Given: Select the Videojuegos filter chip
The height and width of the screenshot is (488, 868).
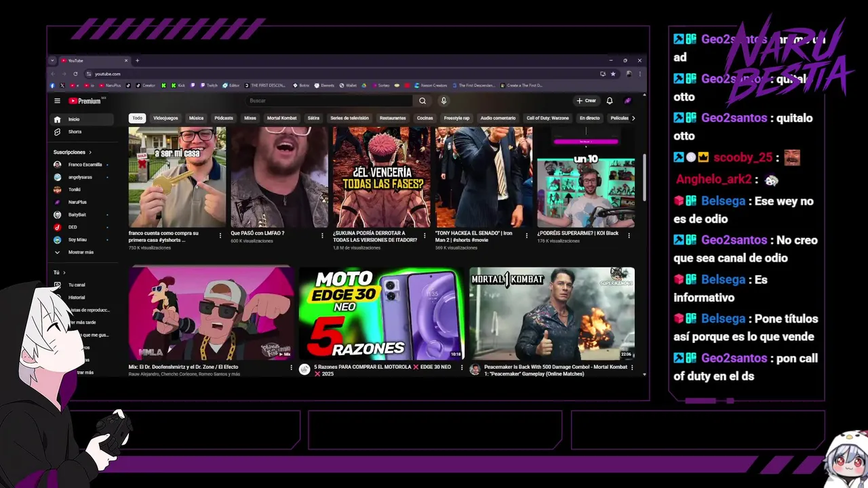Looking at the screenshot, I should 165,118.
